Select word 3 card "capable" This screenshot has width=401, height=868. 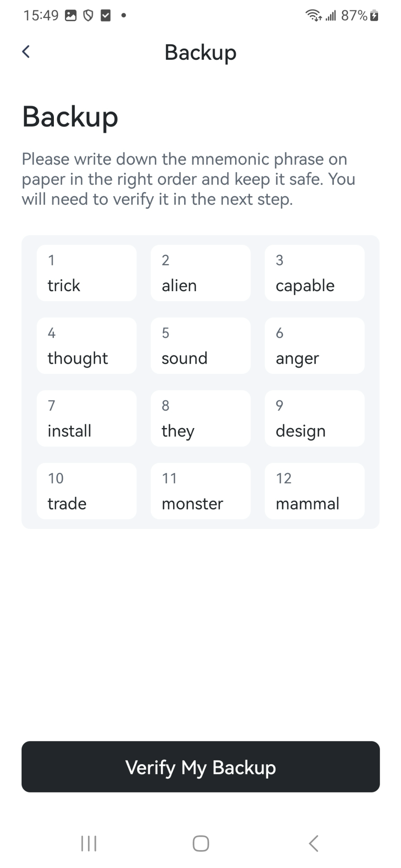[314, 273]
